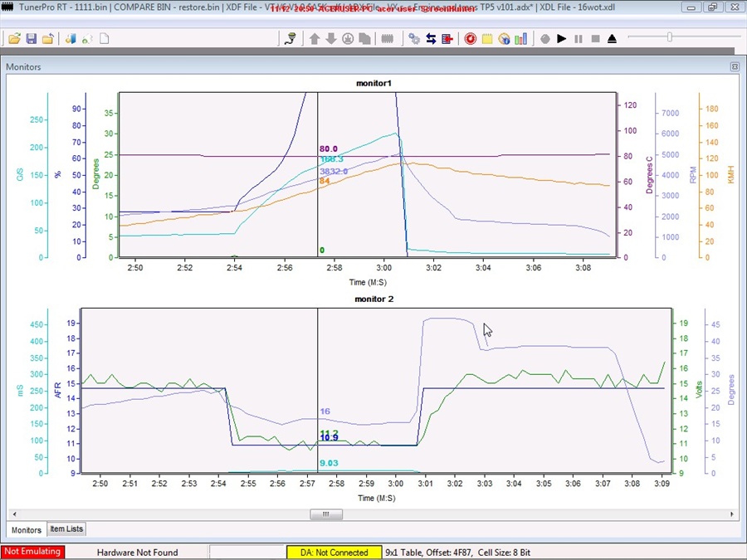Click the white page with green circle icon
Screen dimensions: 747x560
pyautogui.click(x=87, y=39)
